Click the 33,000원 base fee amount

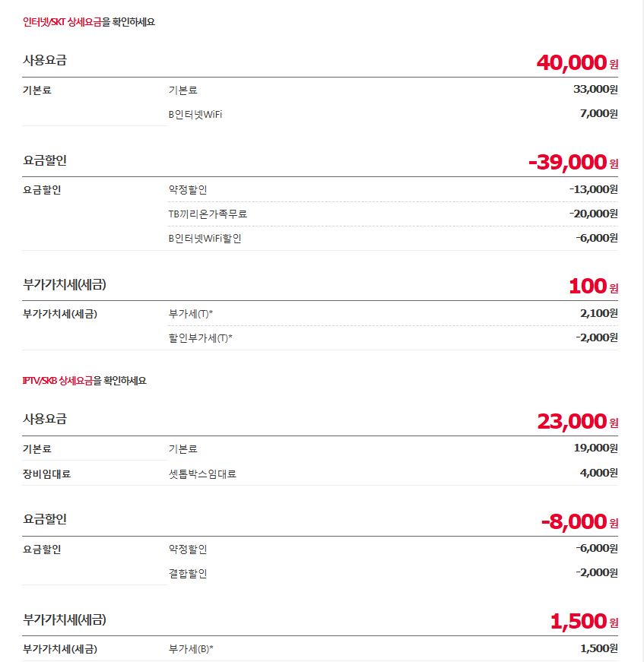click(x=595, y=90)
